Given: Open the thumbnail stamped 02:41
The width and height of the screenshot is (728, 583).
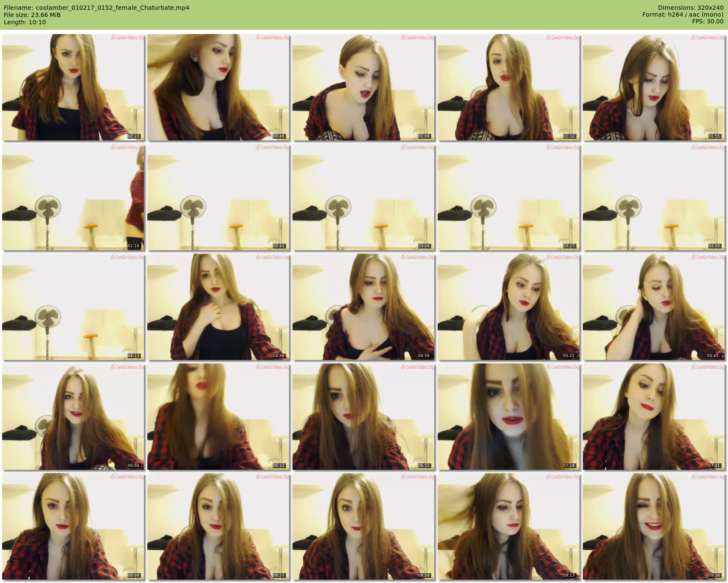Looking at the screenshot, I should pyautogui.click(x=218, y=197).
